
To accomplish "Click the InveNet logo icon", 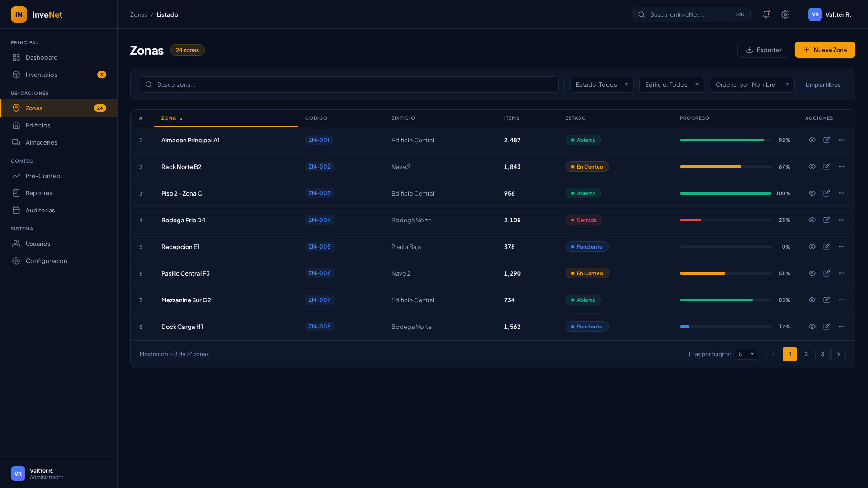I will point(19,14).
